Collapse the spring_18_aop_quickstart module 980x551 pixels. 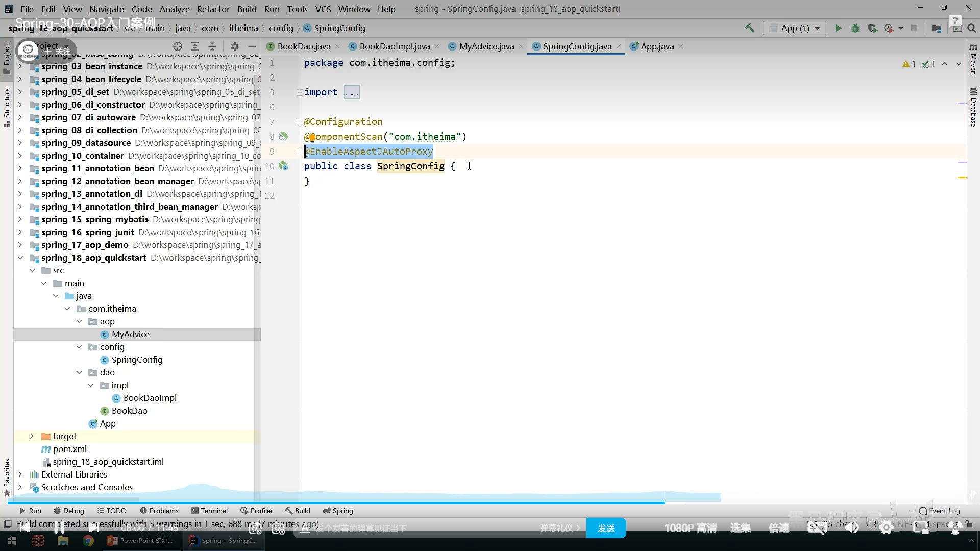click(20, 258)
